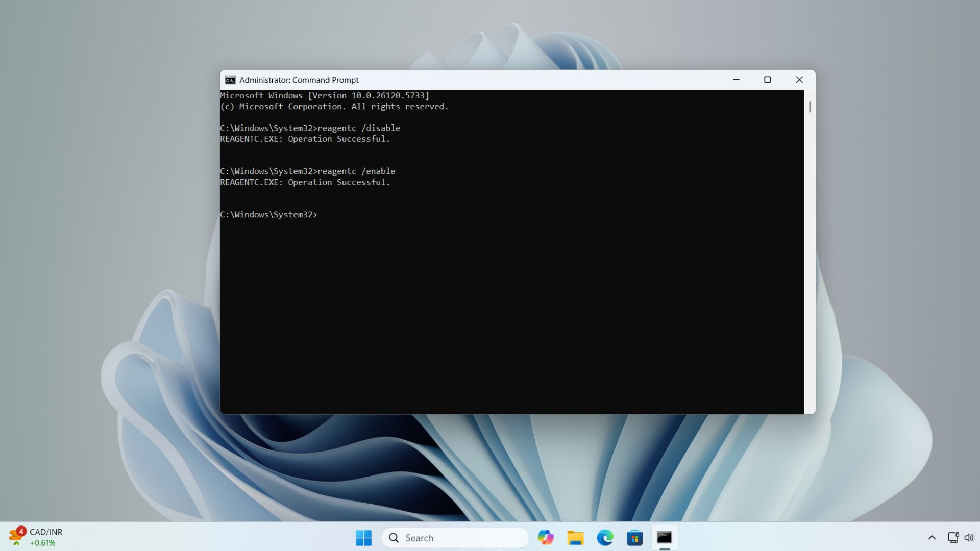Click the Command Prompt vertical scrollbar thumb
Screen dimensions: 980x551
810,107
